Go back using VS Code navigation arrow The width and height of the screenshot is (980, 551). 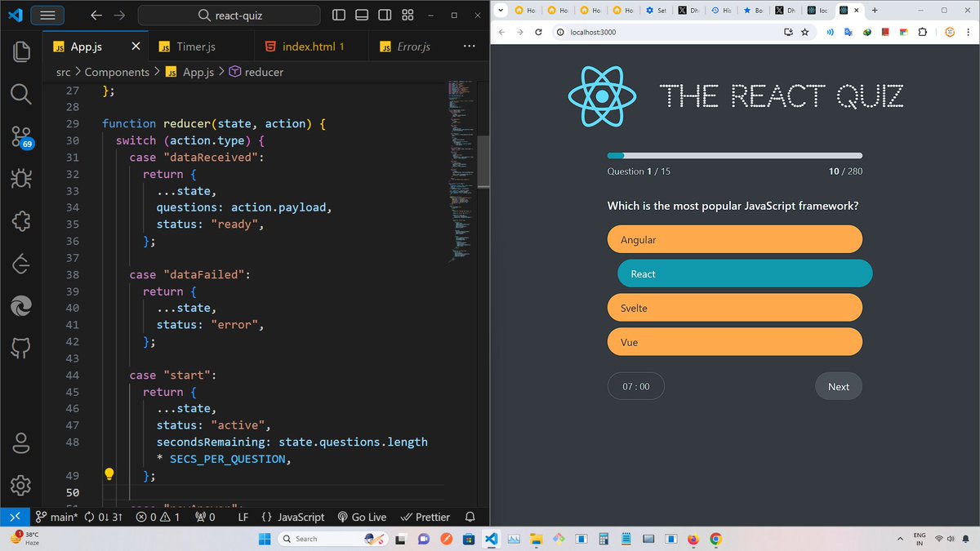click(96, 16)
